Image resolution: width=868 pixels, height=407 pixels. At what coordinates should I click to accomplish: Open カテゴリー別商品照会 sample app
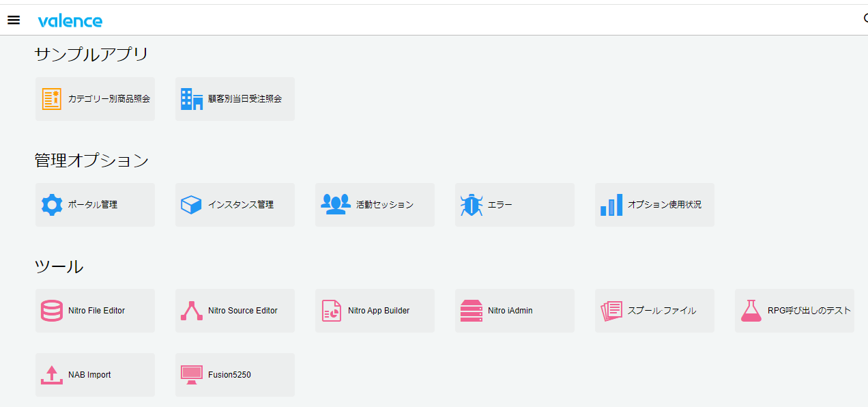pos(95,99)
